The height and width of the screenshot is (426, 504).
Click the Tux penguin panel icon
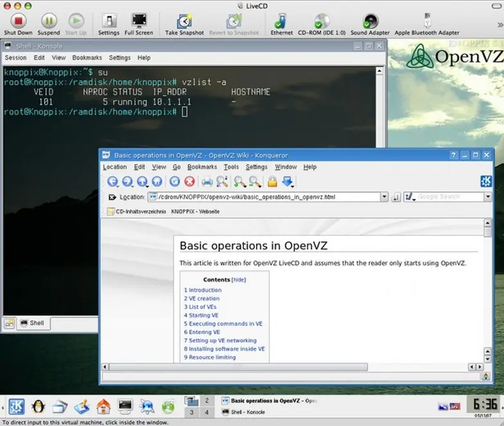[39, 407]
